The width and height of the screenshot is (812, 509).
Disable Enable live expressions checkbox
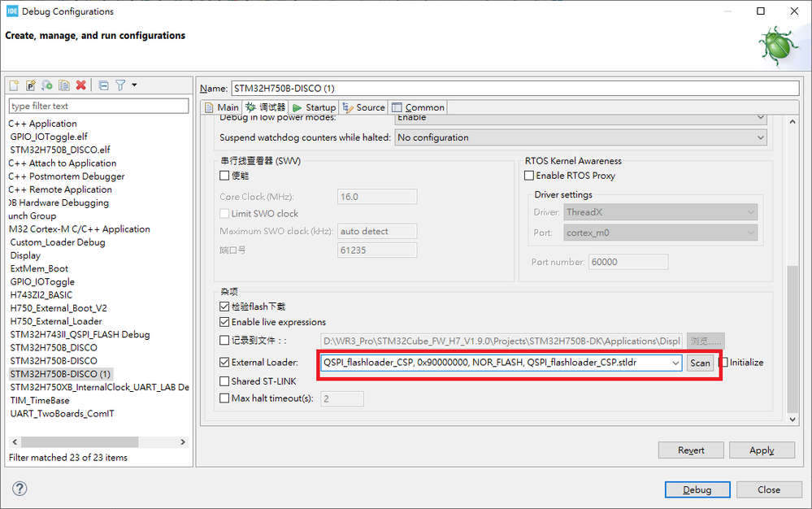coord(224,322)
